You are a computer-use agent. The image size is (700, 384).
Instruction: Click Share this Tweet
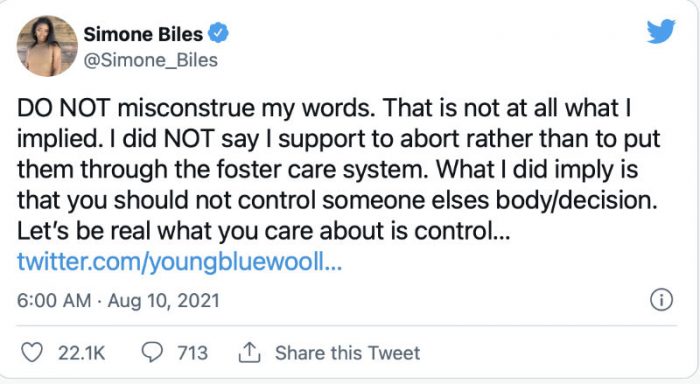(x=347, y=353)
